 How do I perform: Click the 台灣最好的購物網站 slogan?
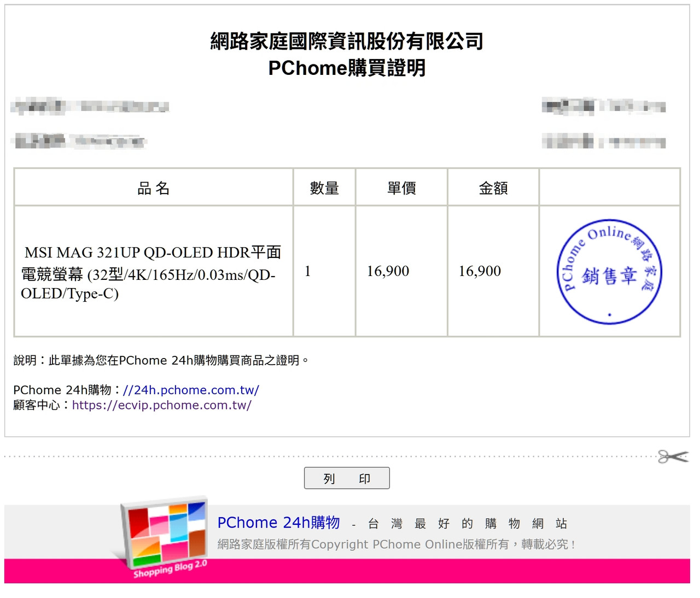pos(468,524)
